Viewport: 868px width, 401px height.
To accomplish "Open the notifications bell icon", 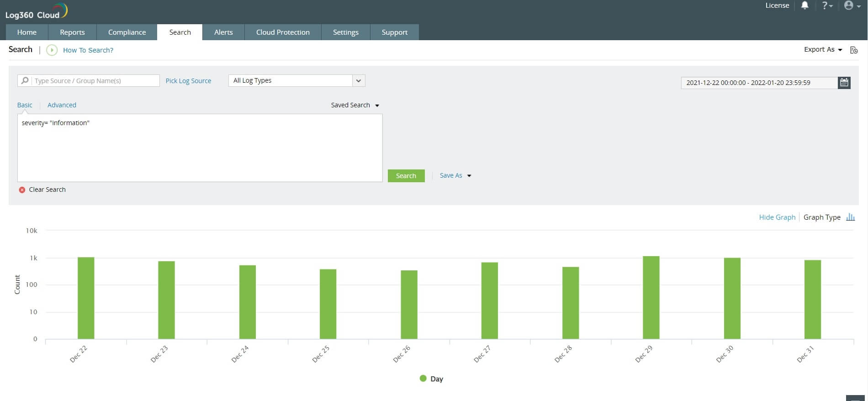I will coord(804,5).
